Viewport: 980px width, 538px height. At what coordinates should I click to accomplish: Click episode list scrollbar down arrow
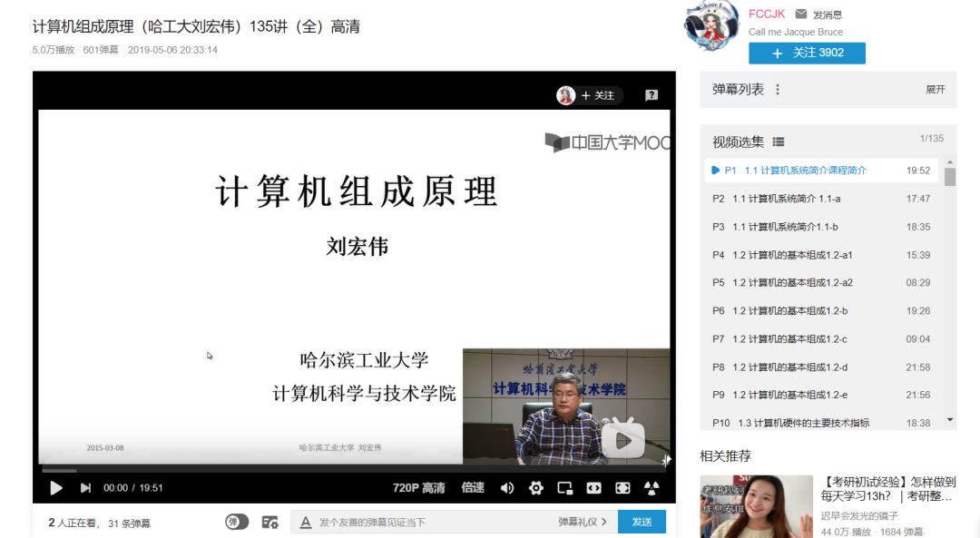click(950, 420)
